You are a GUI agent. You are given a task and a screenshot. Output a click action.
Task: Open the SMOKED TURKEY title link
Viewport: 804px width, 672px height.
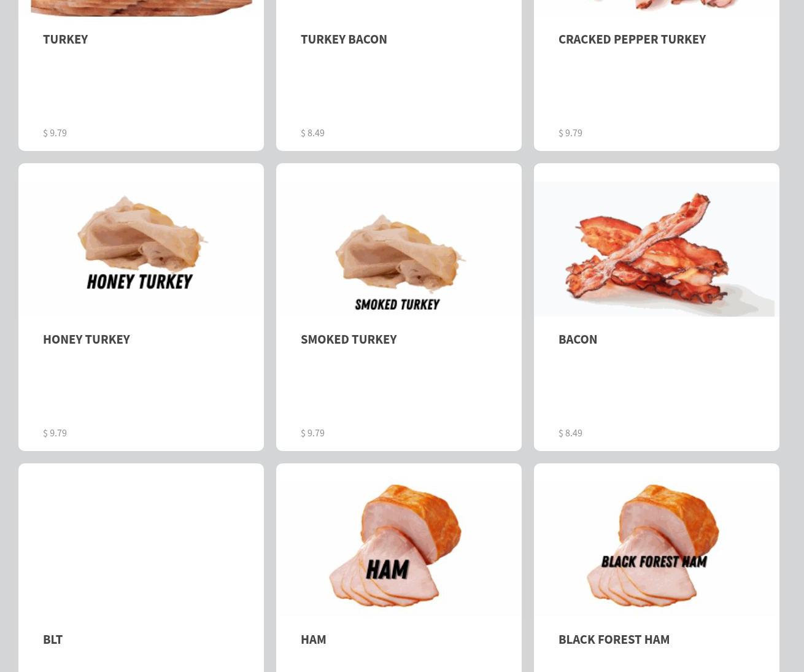pyautogui.click(x=349, y=339)
